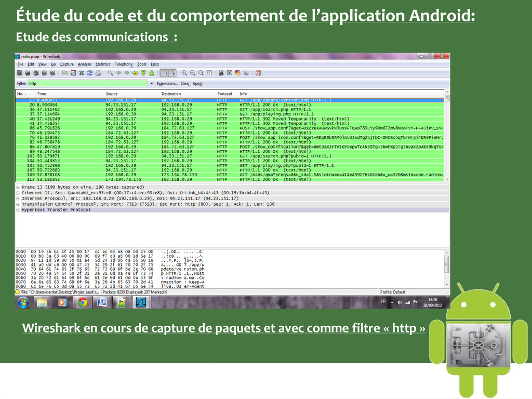Open the filter history dropdown arrow
This screenshot has width=532, height=399.
[x=151, y=84]
